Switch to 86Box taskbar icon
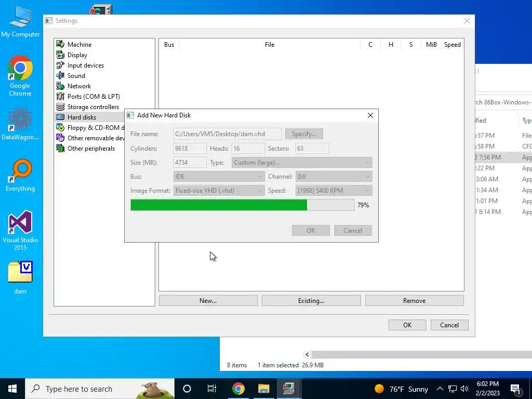 289,389
